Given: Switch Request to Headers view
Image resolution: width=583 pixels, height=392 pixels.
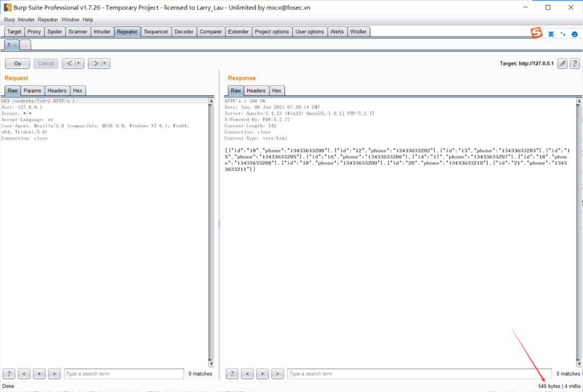Looking at the screenshot, I should tap(57, 91).
